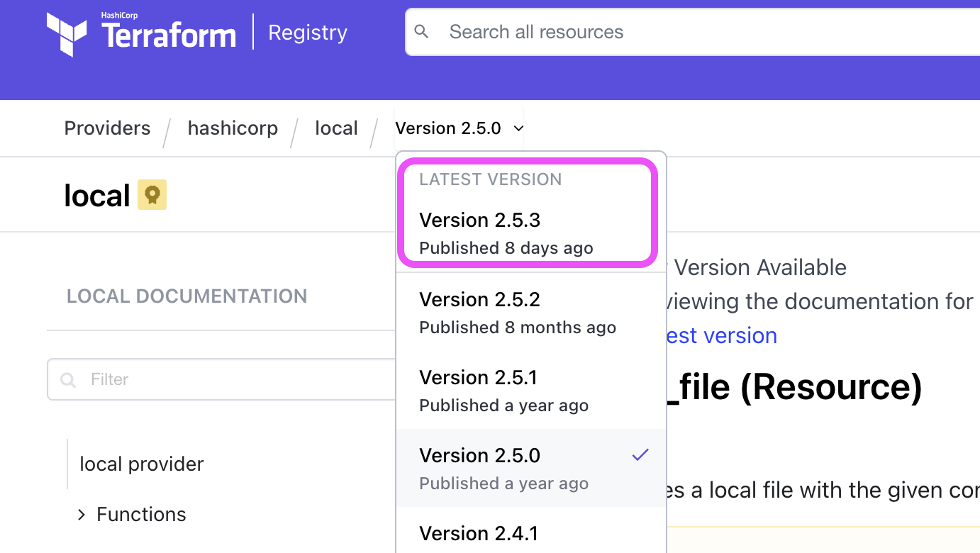Click 'Published 8 days ago' text

(506, 248)
